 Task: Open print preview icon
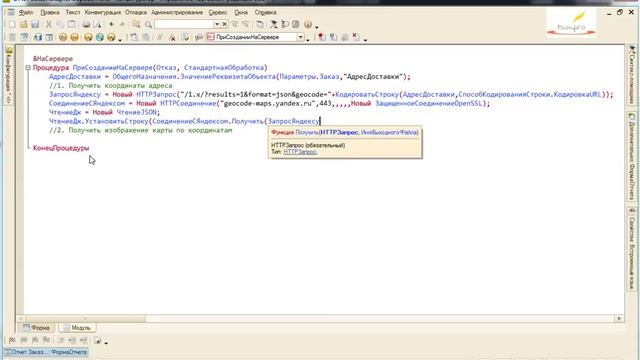pyautogui.click(x=97, y=24)
